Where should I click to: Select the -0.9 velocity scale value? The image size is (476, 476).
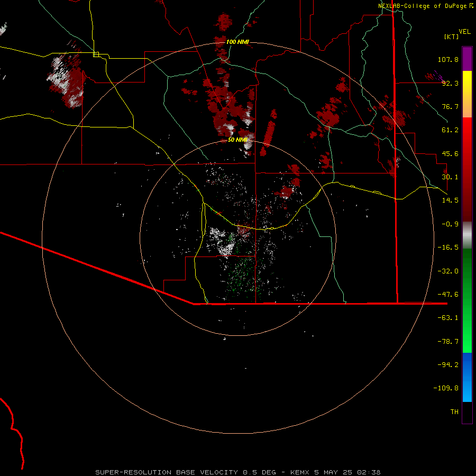tap(450, 224)
